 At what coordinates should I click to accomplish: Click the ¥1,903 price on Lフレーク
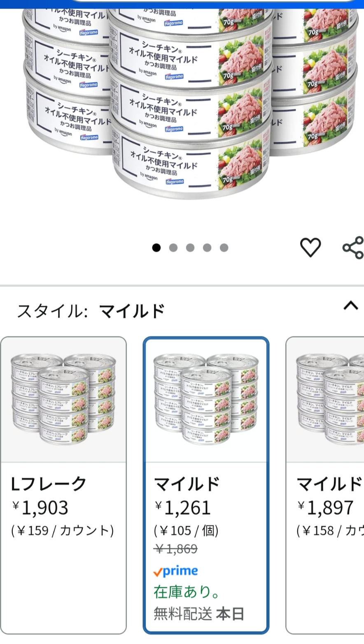pos(40,508)
